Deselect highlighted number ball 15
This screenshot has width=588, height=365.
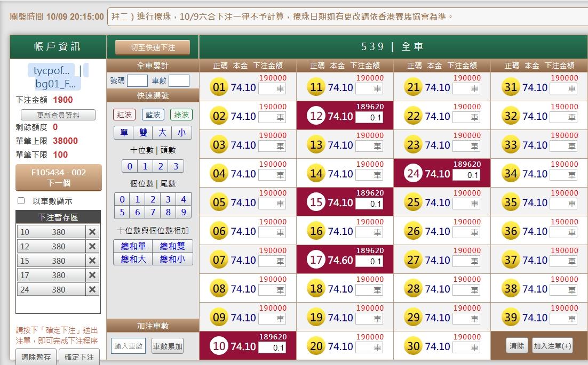coord(316,202)
